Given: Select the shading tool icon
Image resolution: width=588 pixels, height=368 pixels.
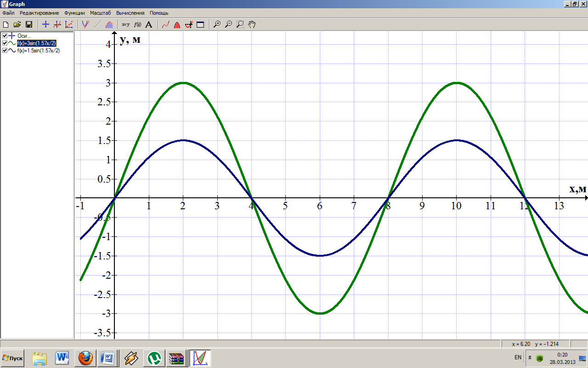Looking at the screenshot, I should (x=109, y=24).
